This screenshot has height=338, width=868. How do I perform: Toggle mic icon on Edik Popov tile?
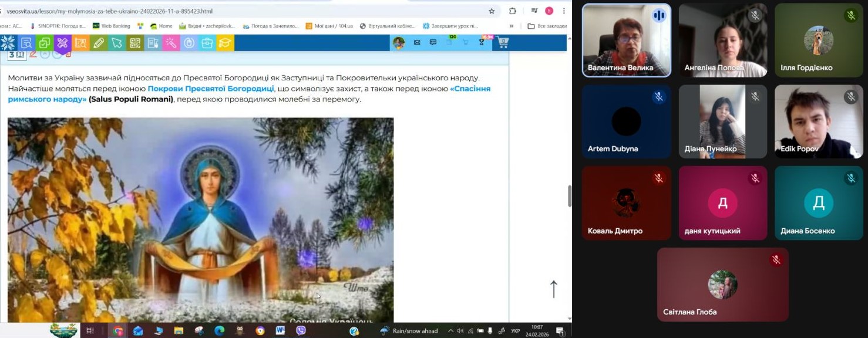pos(851,96)
